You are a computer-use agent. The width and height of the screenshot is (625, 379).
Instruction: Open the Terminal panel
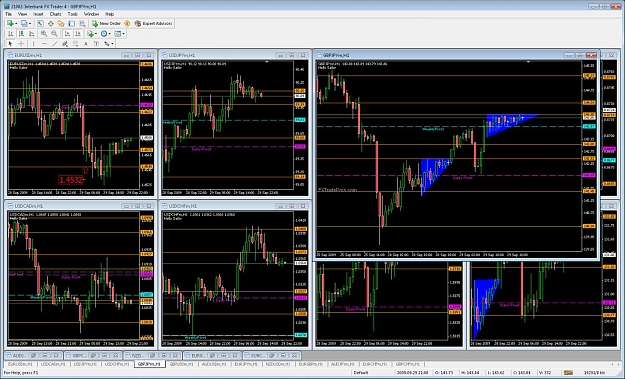pyautogui.click(x=71, y=24)
